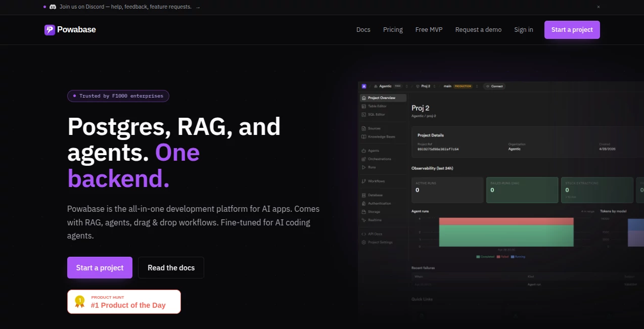This screenshot has height=329, width=644.
Task: Click the Read the docs button
Action: point(171,268)
